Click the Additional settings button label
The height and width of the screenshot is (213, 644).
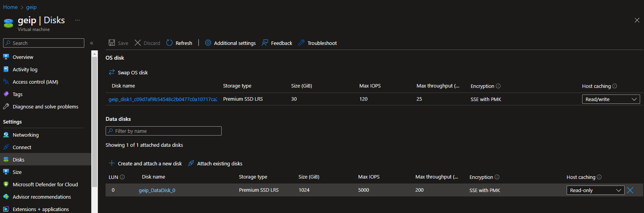coord(235,43)
